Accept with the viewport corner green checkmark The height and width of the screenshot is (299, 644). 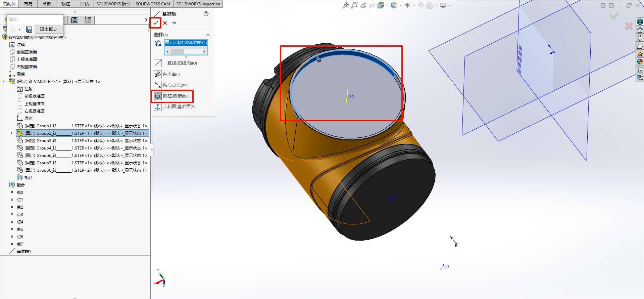(x=614, y=16)
